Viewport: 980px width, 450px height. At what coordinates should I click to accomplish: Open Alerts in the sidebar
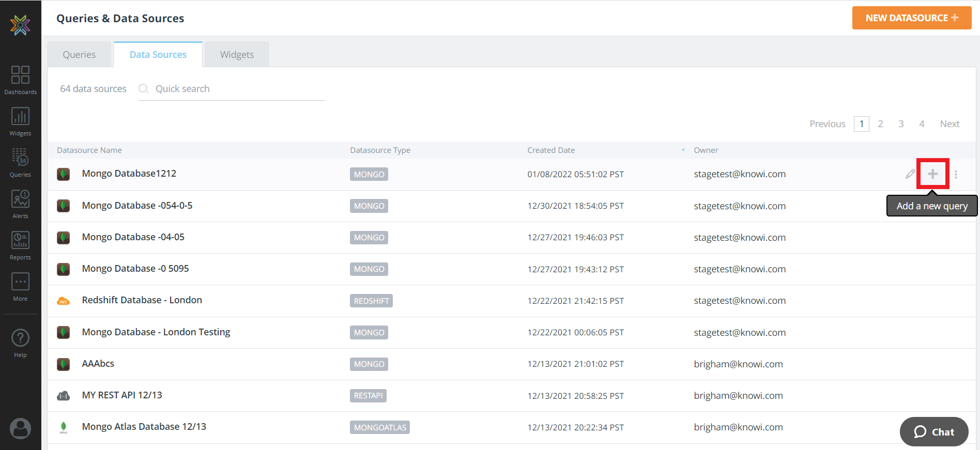click(x=20, y=204)
